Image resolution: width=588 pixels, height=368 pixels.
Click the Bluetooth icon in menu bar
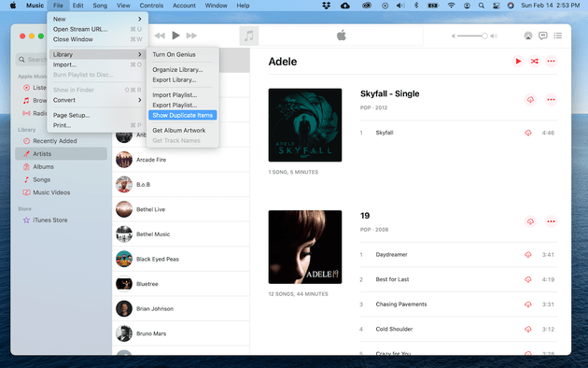tap(416, 6)
